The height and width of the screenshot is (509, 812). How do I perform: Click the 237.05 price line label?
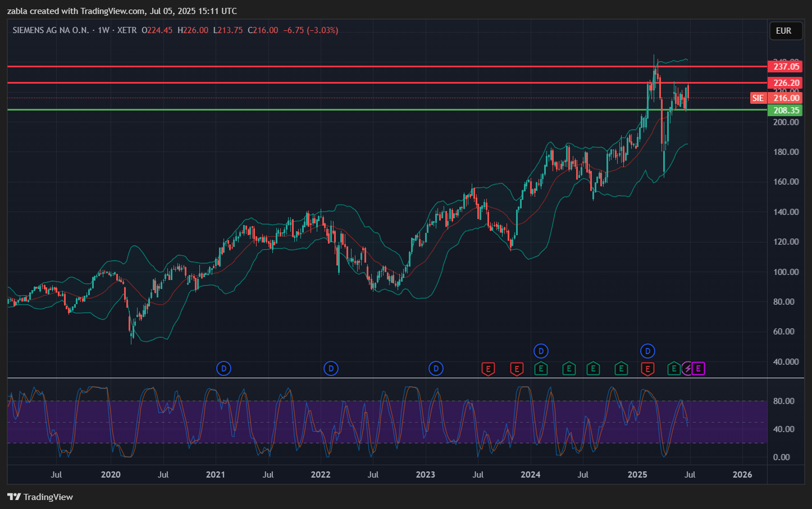tap(785, 67)
